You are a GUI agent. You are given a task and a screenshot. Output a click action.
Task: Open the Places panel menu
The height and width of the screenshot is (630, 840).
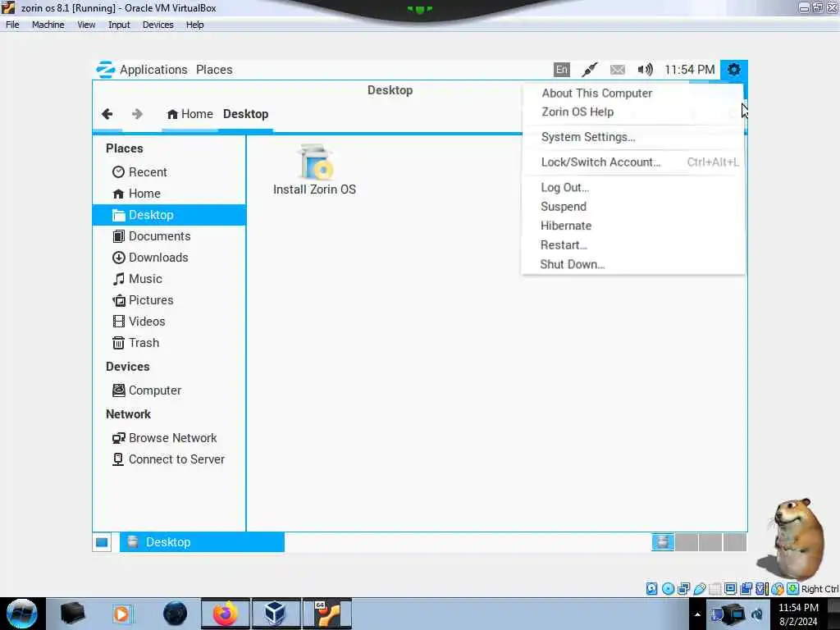pos(214,70)
